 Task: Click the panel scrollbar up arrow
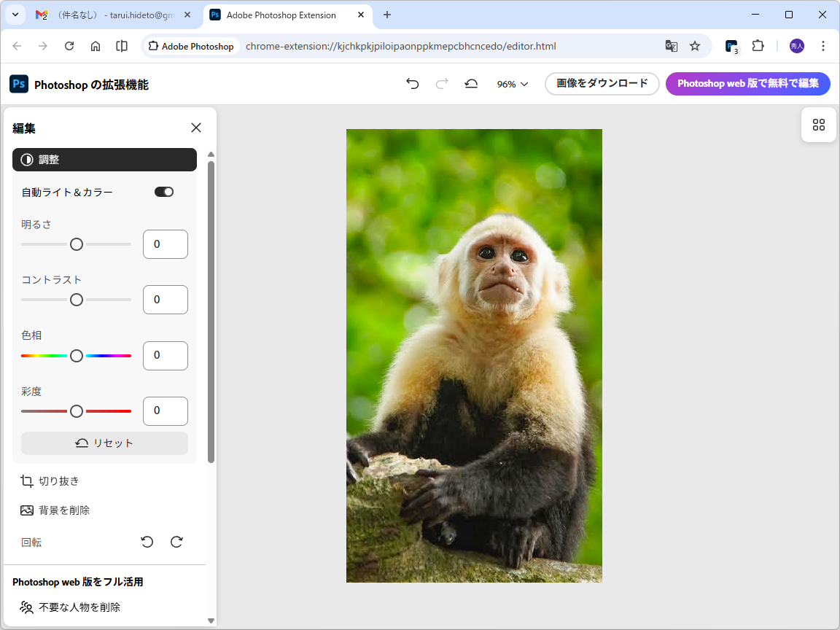tap(211, 155)
